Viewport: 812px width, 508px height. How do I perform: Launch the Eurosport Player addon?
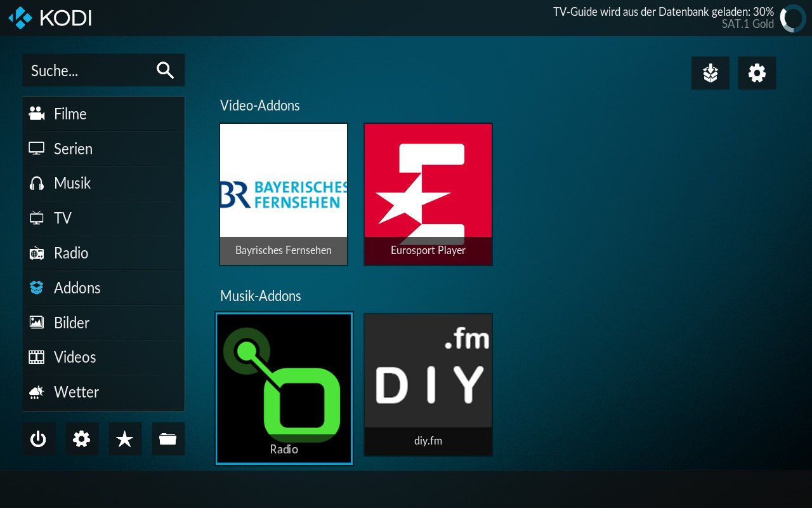tap(428, 194)
